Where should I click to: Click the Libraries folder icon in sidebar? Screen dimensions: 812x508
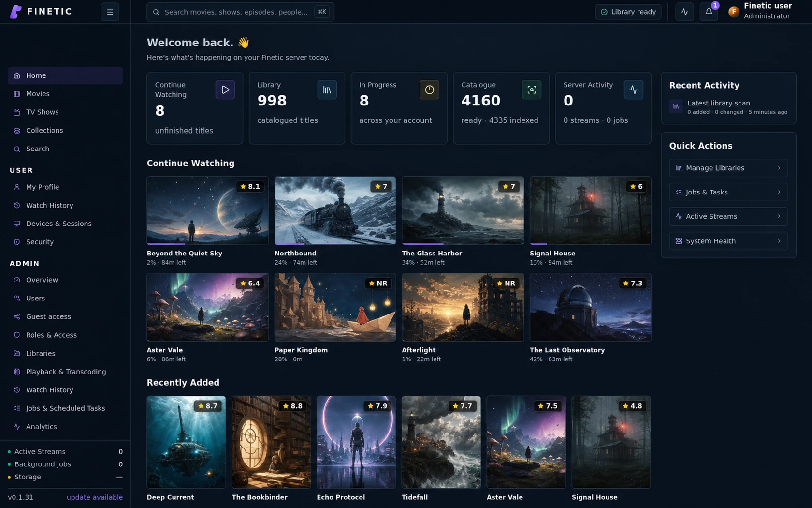click(17, 353)
